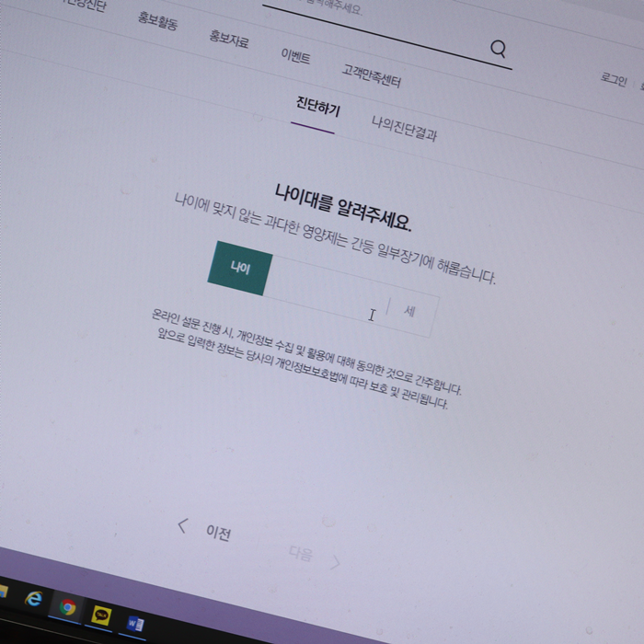
Task: Select the 진단하기 tab
Action: (318, 107)
